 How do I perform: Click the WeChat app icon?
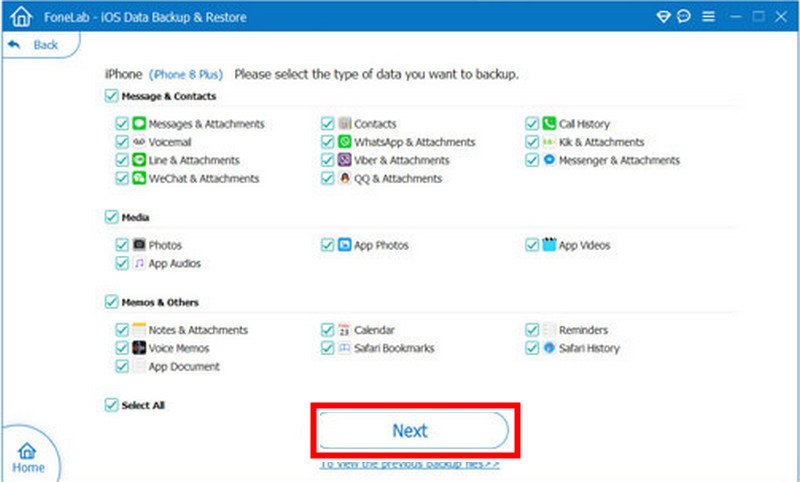[139, 178]
